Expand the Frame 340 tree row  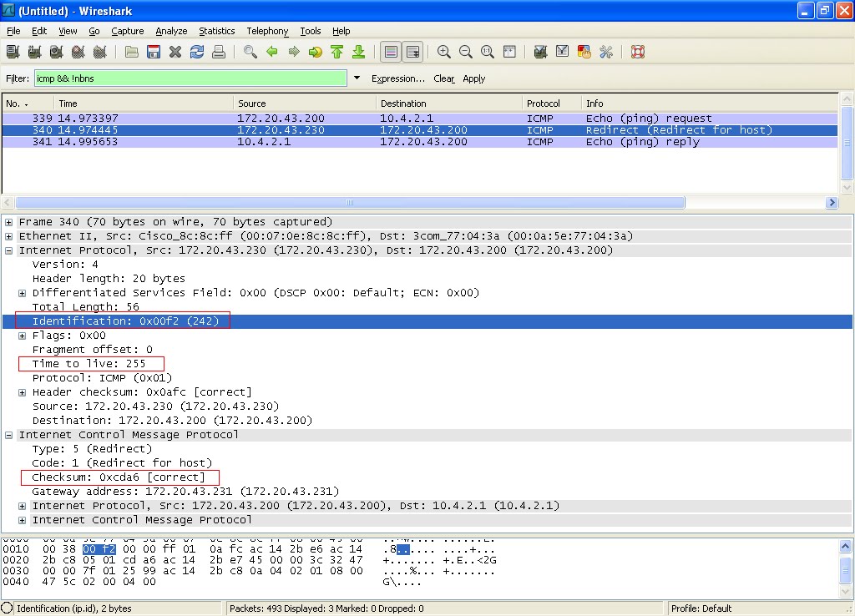click(x=8, y=222)
